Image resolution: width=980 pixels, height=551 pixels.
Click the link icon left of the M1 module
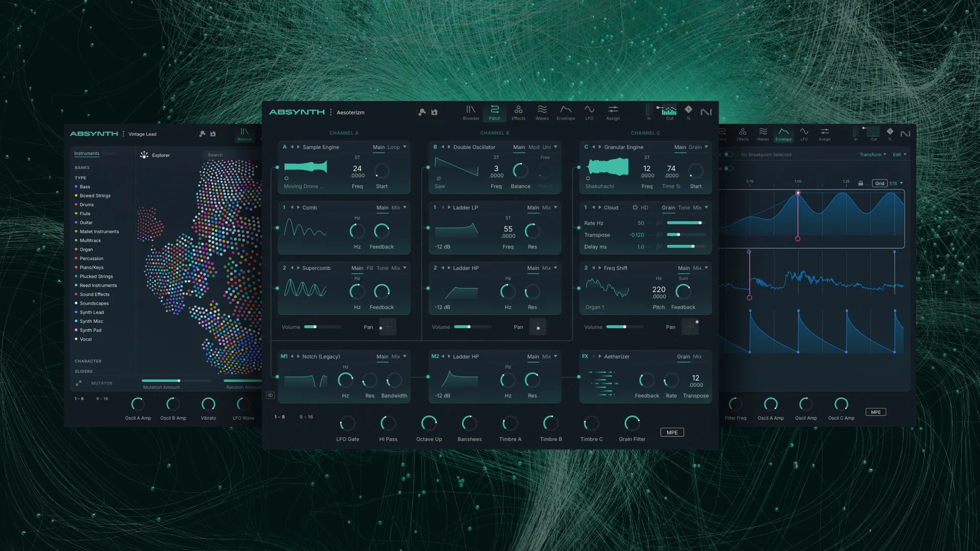coord(270,395)
